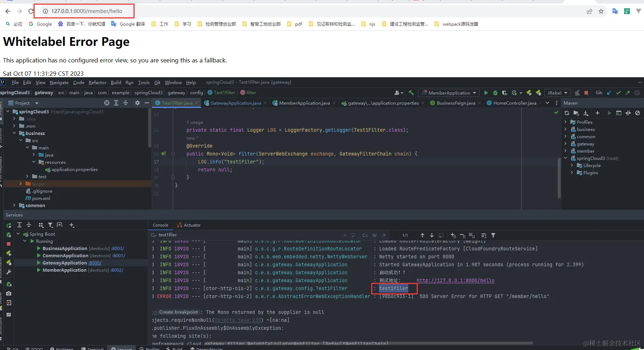The image size is (644, 350).
Task: Click horizontal scrollbar under console output
Action: (x=368, y=343)
